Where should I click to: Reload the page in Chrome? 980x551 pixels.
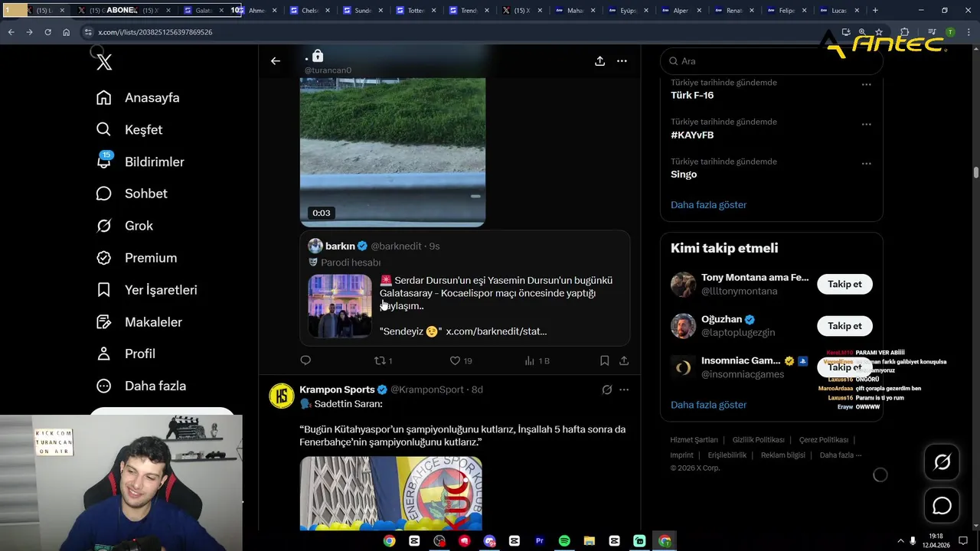(47, 32)
